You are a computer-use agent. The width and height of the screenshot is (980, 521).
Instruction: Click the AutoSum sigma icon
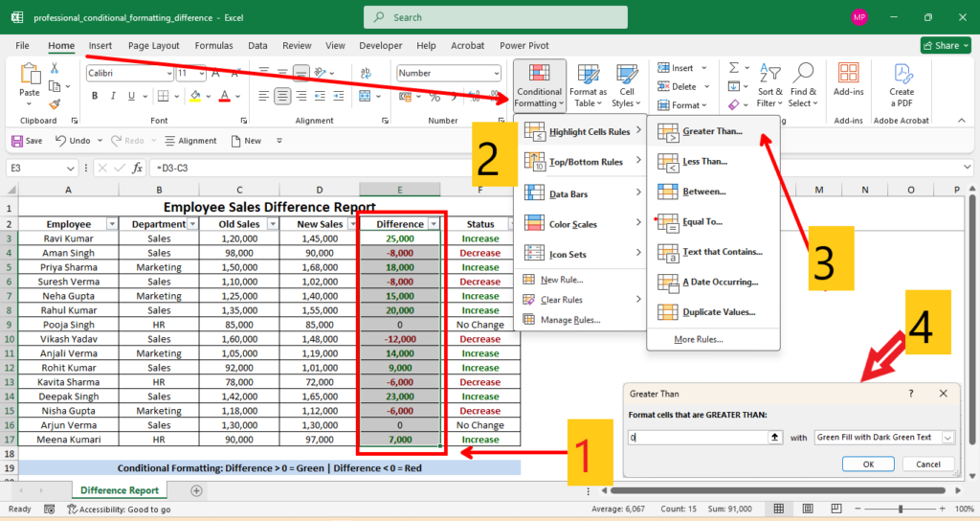(x=734, y=68)
